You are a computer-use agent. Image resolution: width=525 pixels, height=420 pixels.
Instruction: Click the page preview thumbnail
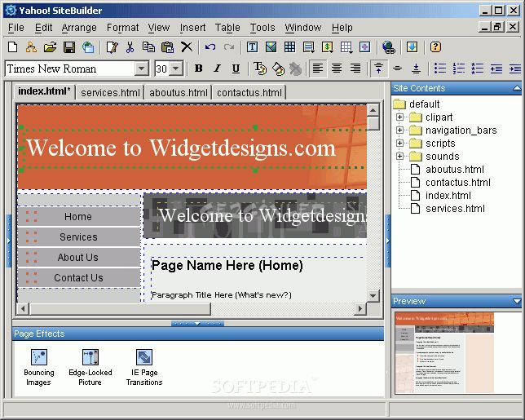coord(444,352)
